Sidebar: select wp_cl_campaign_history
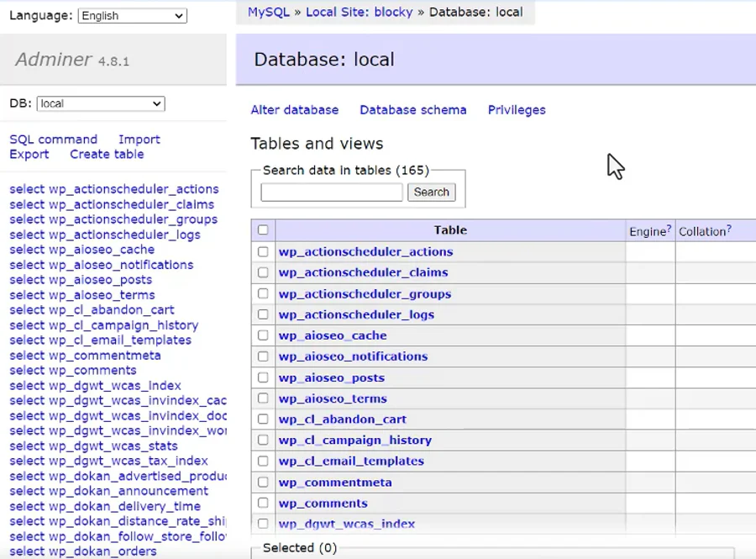Screen dimensions: 756x559 point(104,325)
